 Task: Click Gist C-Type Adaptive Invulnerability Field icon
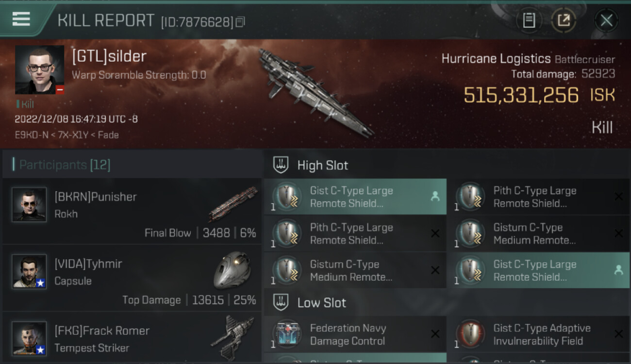471,334
